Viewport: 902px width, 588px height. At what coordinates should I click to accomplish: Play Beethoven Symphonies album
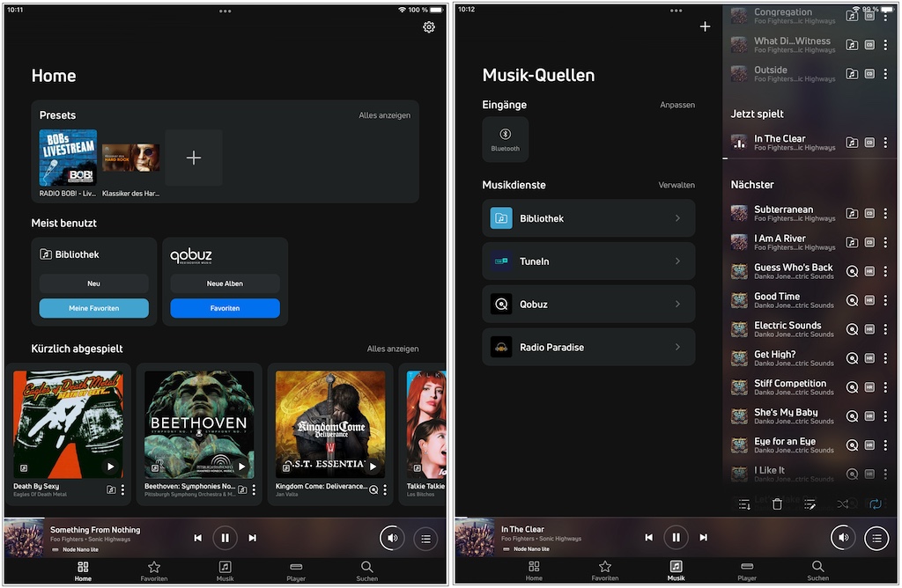coord(241,467)
